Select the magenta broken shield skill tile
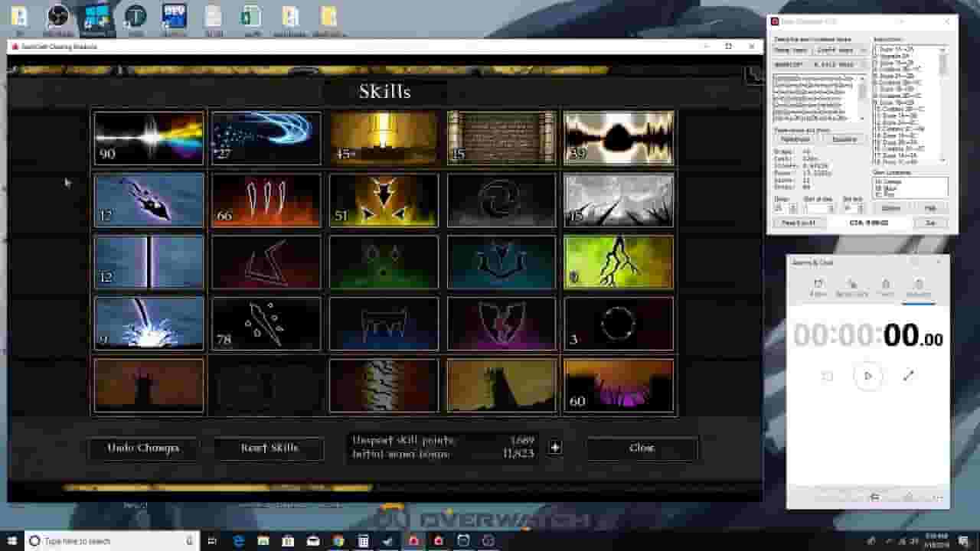Image resolution: width=980 pixels, height=551 pixels. pos(501,324)
